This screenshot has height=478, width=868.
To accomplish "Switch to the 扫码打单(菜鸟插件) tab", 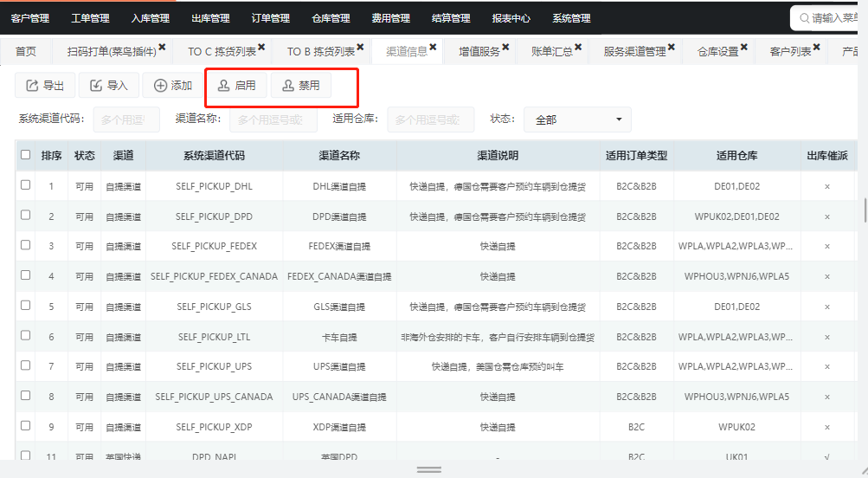I will pyautogui.click(x=112, y=51).
